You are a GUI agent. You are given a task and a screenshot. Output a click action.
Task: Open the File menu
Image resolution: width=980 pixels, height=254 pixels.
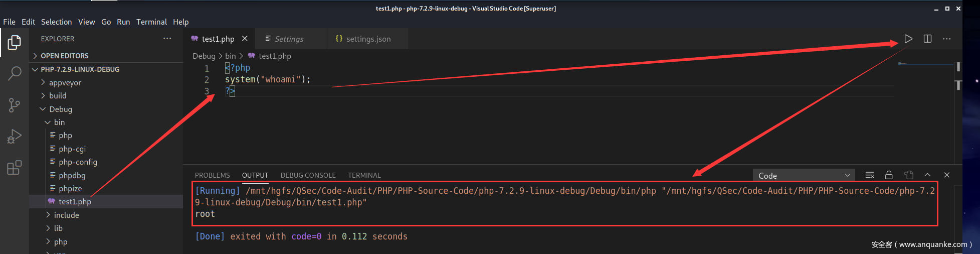(9, 22)
